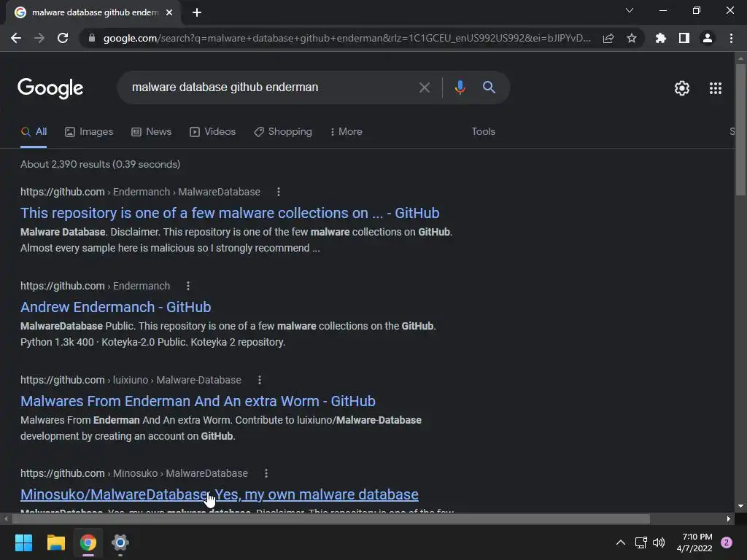
Task: Click the horizontal scrollbar thumb
Action: pos(330,518)
